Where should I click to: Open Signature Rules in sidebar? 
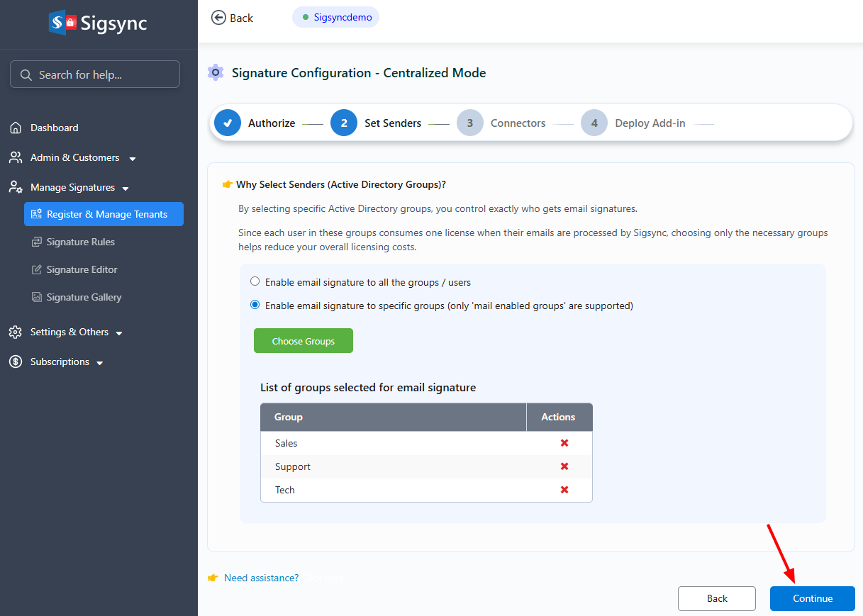(80, 242)
